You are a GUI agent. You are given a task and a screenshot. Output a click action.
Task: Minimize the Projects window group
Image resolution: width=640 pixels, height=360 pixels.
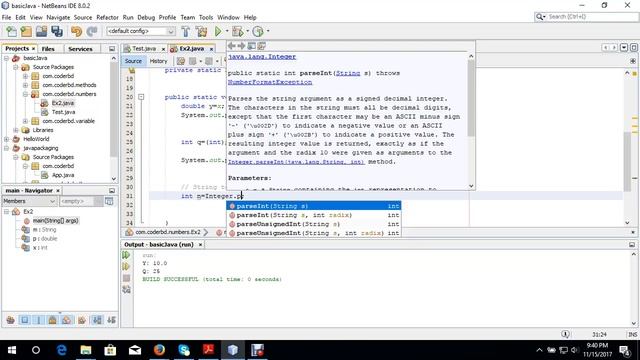pyautogui.click(x=112, y=49)
